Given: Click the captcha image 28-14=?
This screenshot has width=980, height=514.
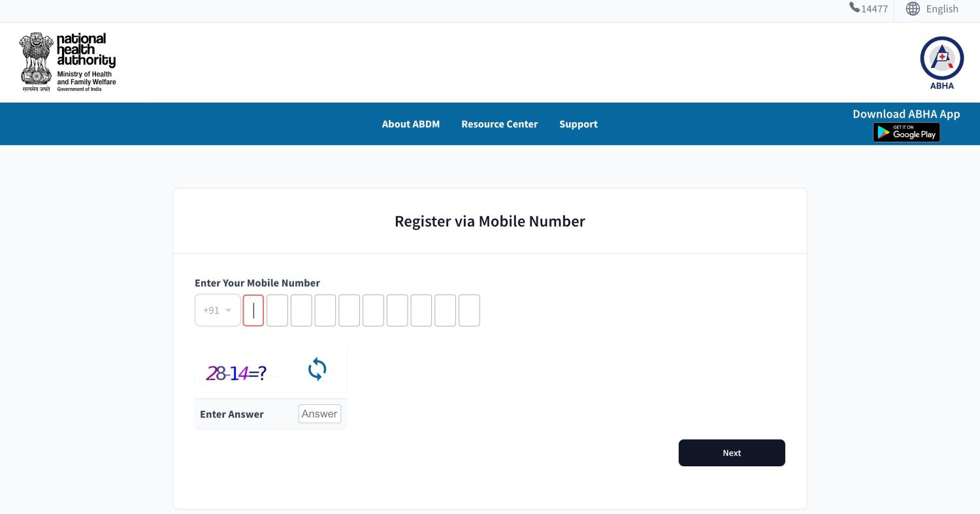Looking at the screenshot, I should coord(237,374).
